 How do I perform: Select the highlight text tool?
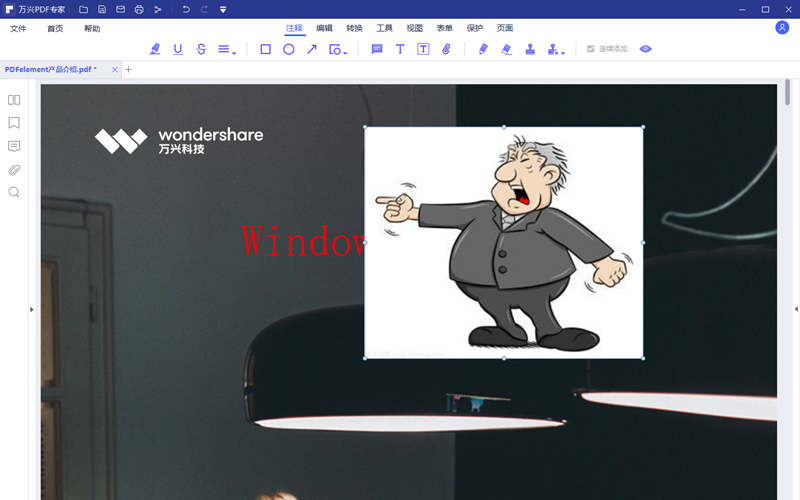point(155,49)
